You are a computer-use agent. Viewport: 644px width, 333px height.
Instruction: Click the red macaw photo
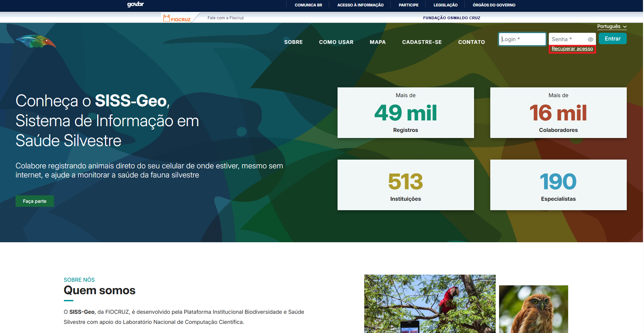point(429,304)
